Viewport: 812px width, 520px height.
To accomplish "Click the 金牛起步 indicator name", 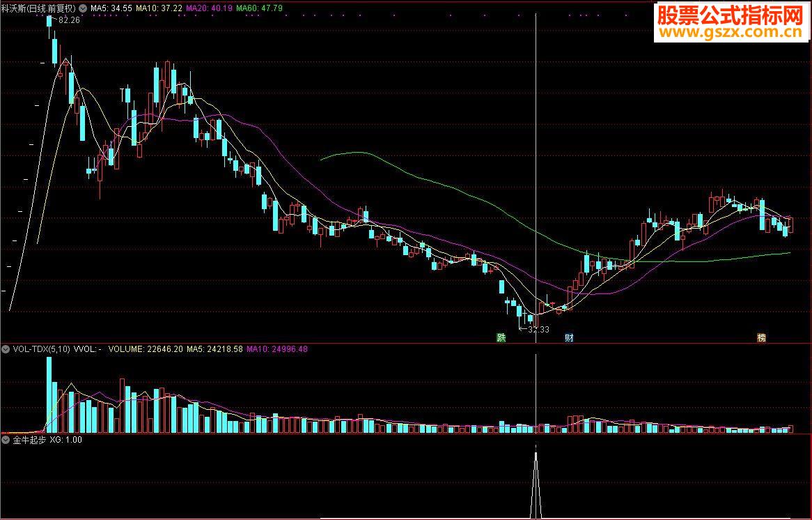I will [x=29, y=440].
